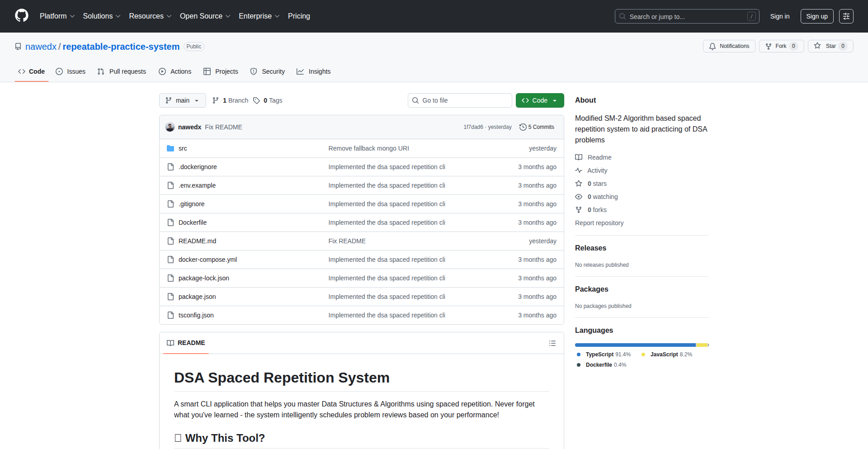
Task: Click the Go to file search field
Action: [460, 100]
